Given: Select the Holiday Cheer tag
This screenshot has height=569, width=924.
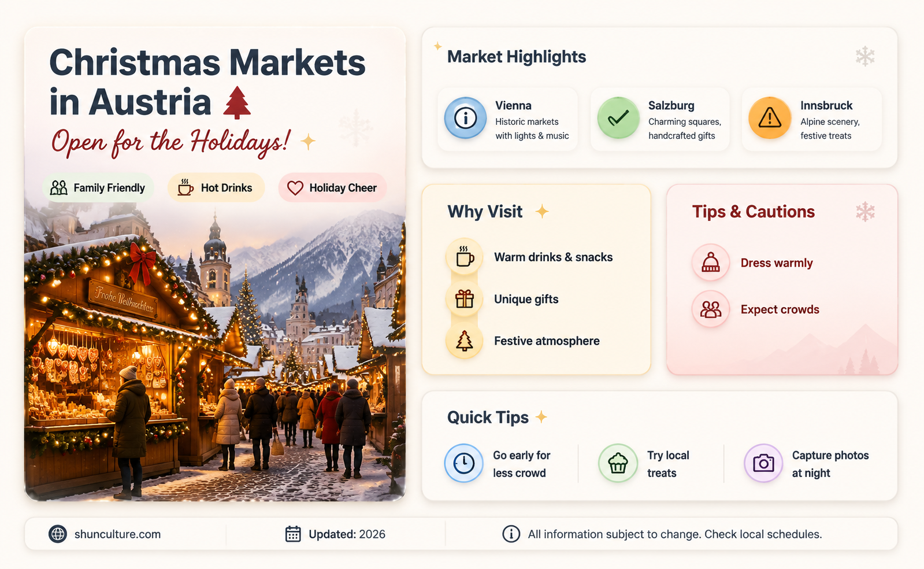Looking at the screenshot, I should 332,187.
